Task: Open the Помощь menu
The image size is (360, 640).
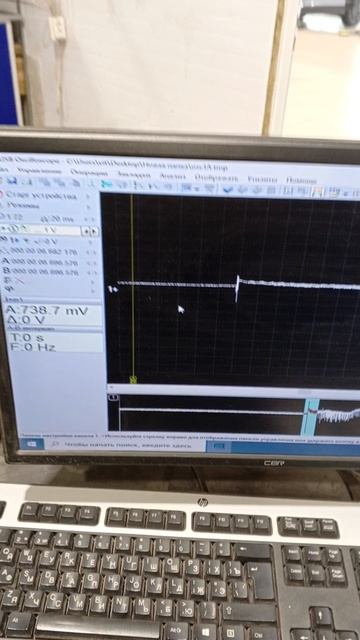Action: pyautogui.click(x=301, y=180)
